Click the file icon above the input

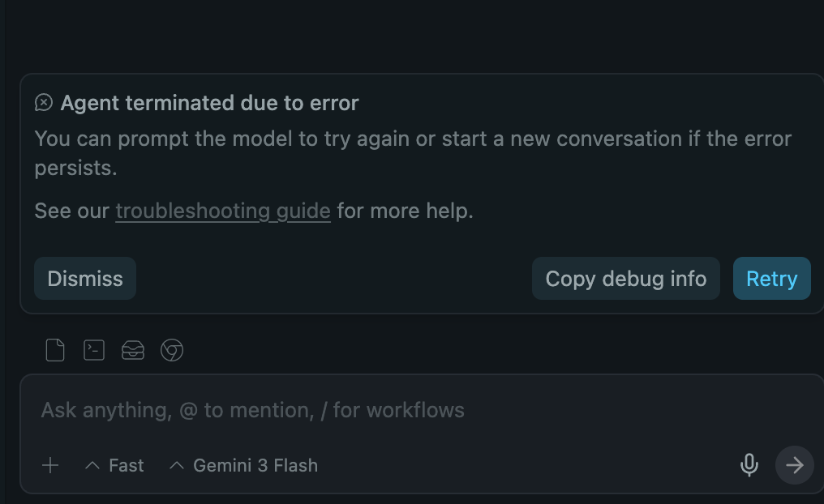(54, 350)
